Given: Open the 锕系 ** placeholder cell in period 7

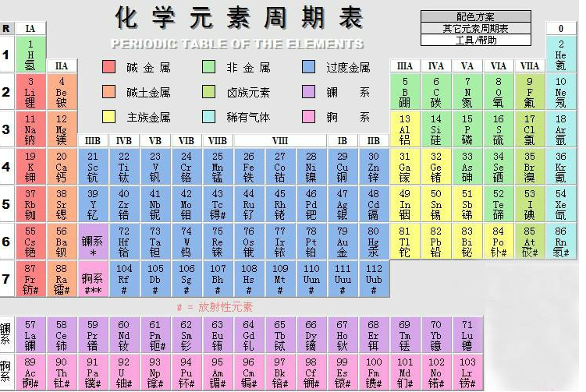Looking at the screenshot, I should (93, 278).
